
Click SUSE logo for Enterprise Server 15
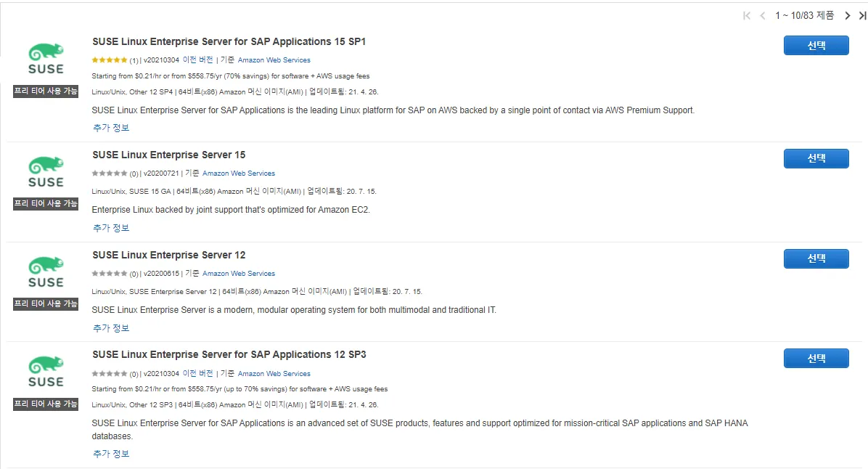tap(46, 171)
